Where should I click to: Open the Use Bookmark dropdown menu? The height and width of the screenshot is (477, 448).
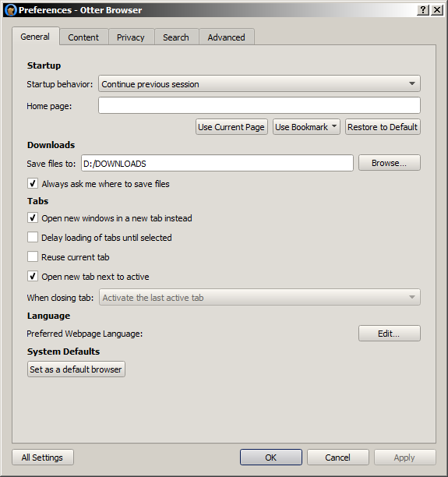306,127
